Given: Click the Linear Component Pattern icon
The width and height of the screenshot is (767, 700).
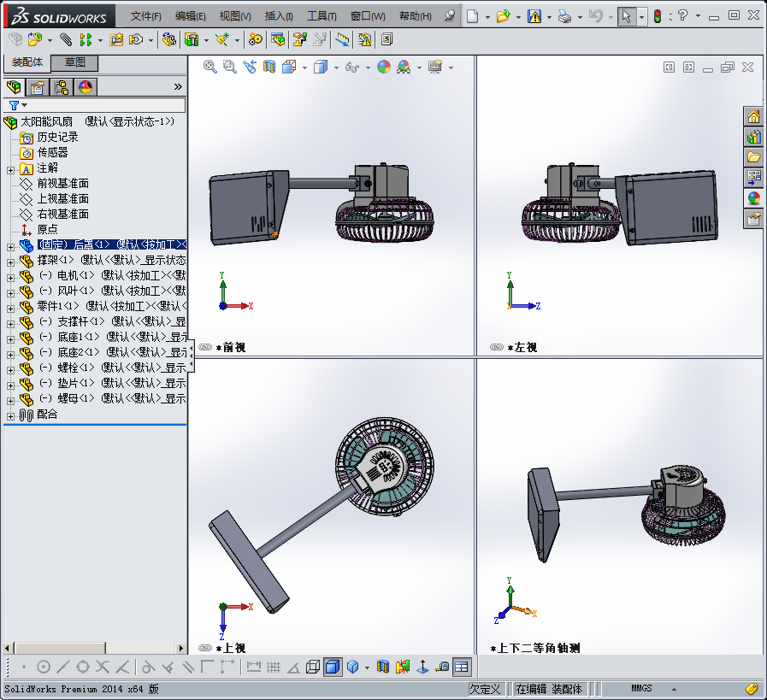Looking at the screenshot, I should click(86, 39).
